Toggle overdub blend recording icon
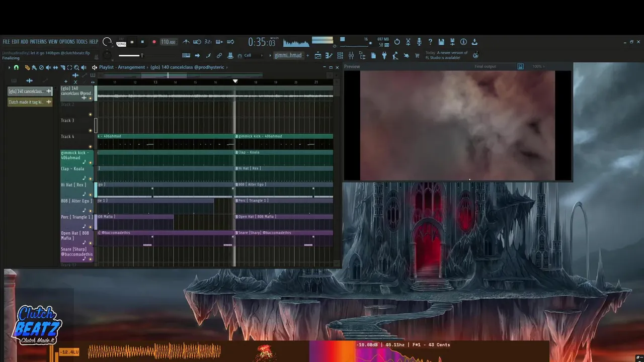 pos(219,42)
